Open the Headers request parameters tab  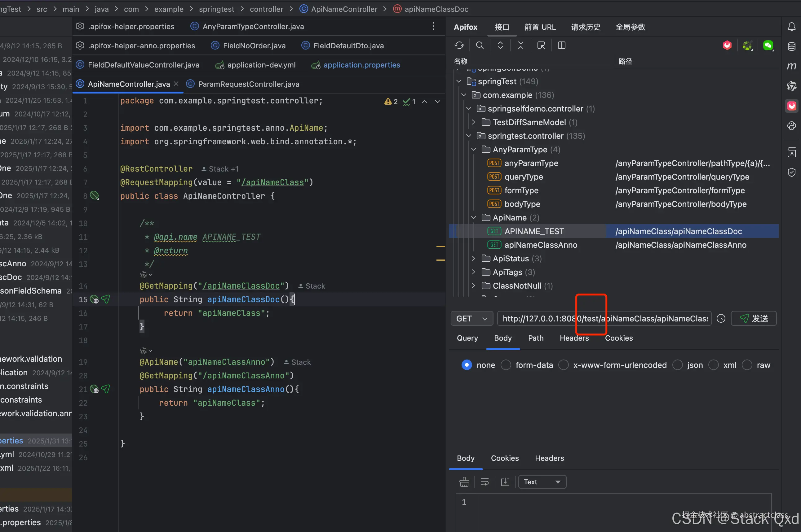574,338
